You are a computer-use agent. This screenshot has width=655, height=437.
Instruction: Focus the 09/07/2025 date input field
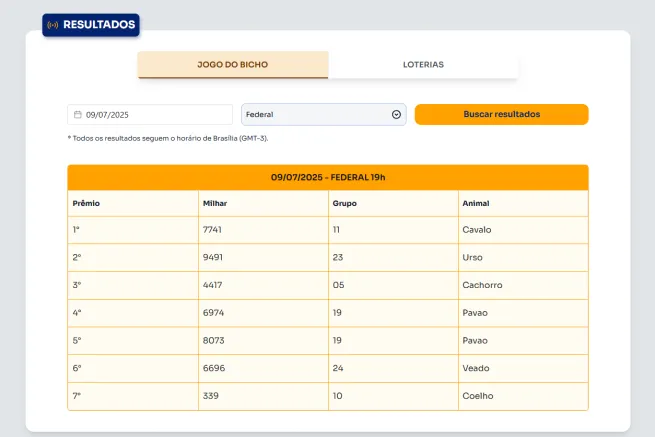150,114
